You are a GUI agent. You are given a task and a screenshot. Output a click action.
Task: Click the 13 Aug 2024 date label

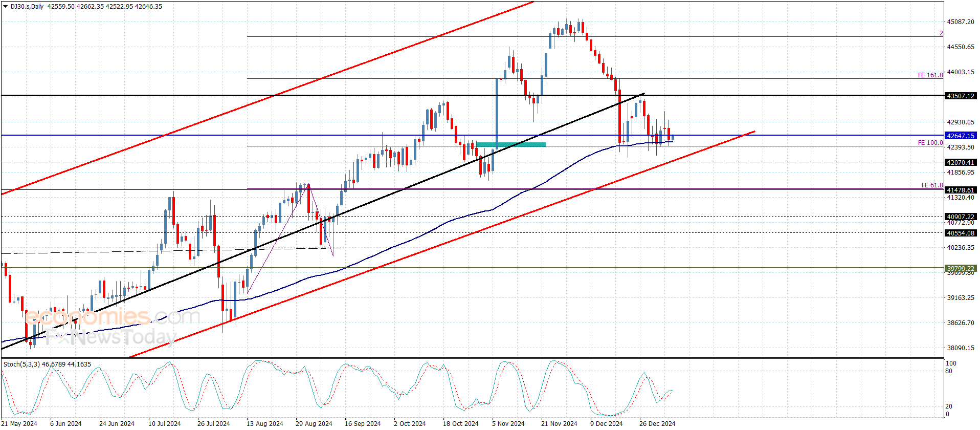(x=264, y=424)
